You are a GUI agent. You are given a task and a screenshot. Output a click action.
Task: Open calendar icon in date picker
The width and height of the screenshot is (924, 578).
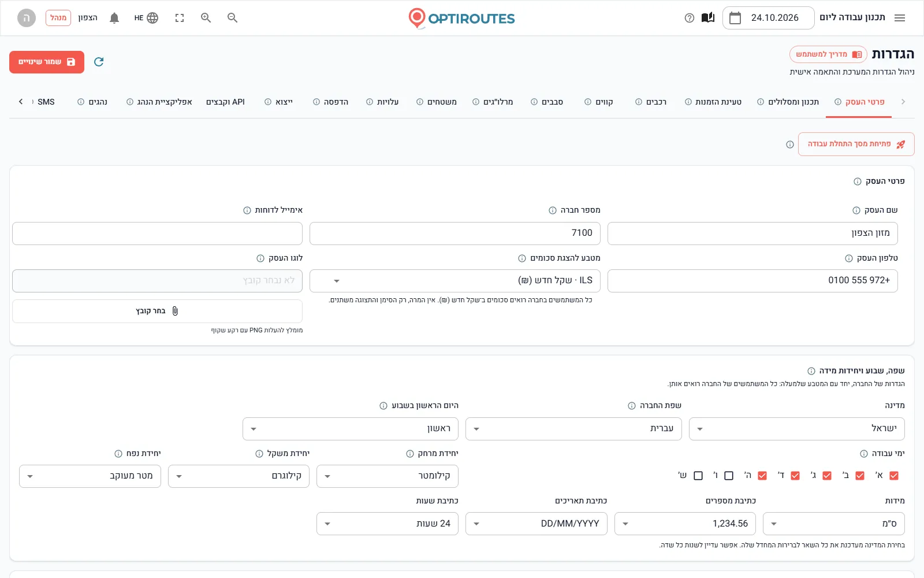tap(735, 18)
